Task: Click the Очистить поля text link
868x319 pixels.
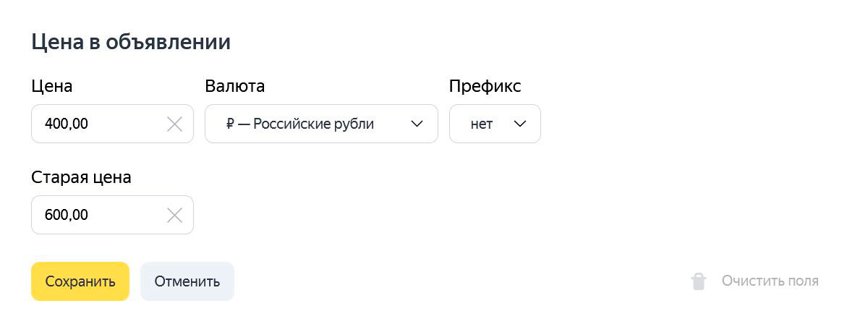Action: tap(770, 281)
